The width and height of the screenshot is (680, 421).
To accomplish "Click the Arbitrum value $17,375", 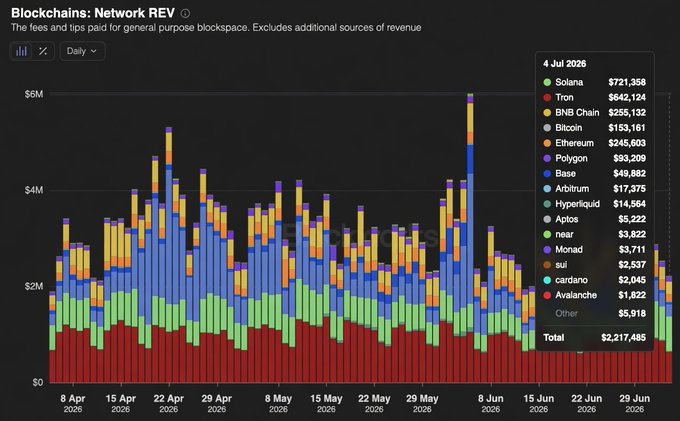I will (629, 189).
